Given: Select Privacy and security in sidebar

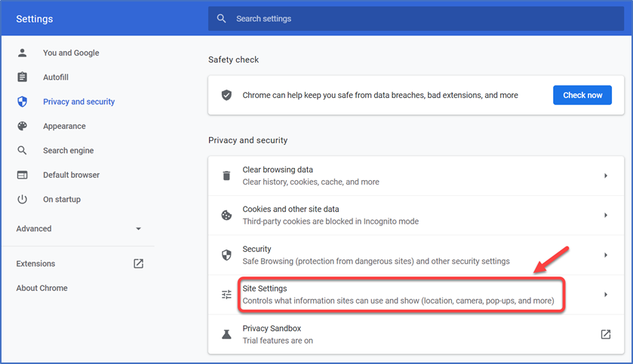Looking at the screenshot, I should [x=78, y=102].
